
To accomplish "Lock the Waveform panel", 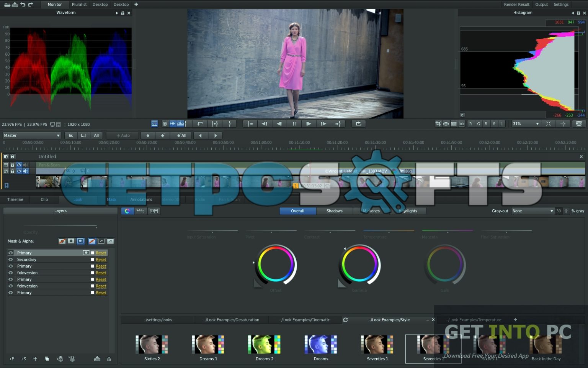I will tap(122, 13).
